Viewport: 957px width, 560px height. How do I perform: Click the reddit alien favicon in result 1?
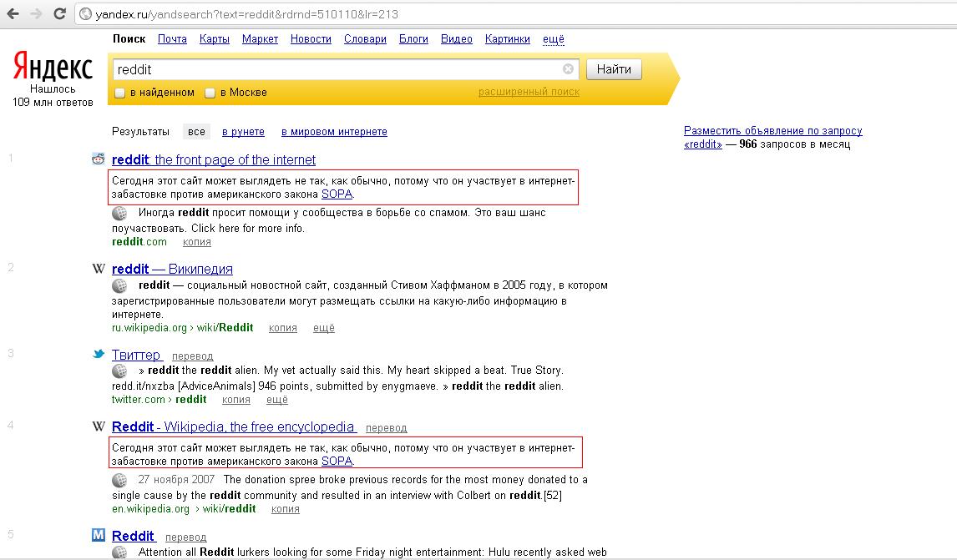[99, 159]
